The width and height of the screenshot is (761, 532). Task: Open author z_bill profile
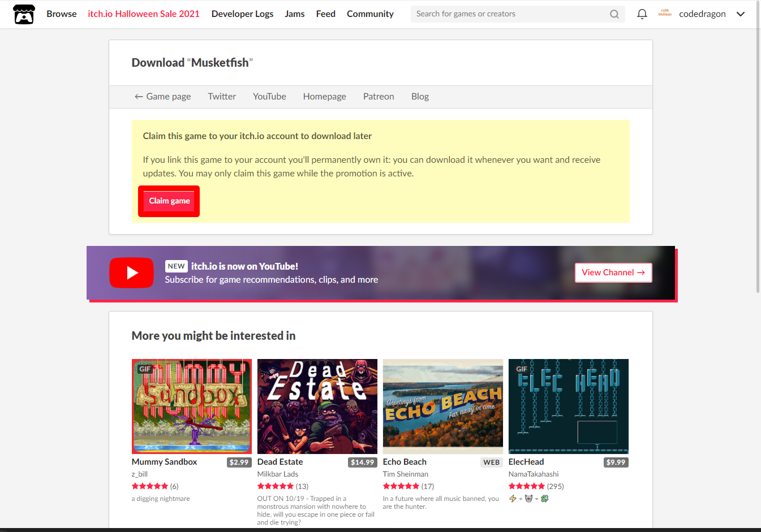coord(140,474)
